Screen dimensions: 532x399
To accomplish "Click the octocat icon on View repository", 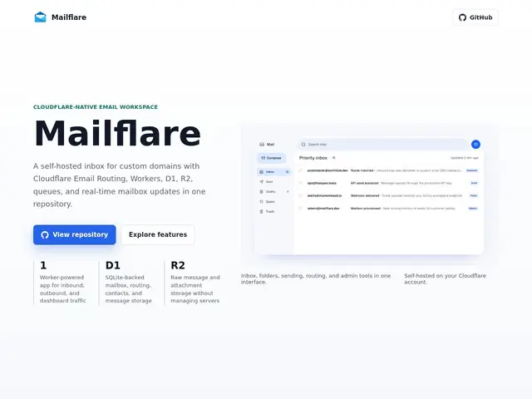I will 45,234.
